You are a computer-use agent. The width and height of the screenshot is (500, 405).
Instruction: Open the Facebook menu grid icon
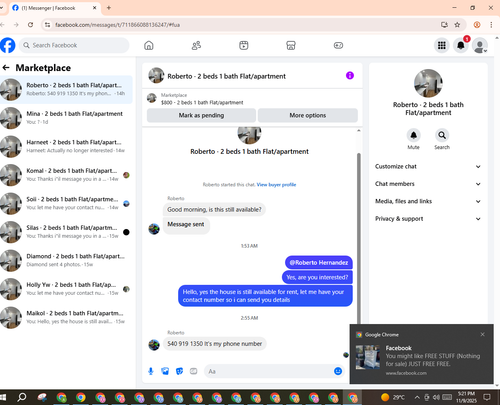pos(442,45)
